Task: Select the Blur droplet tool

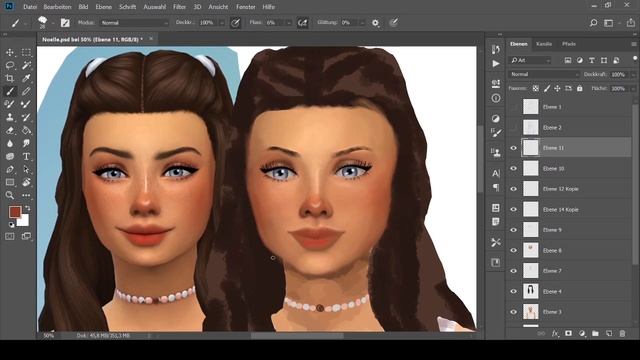Action: click(x=10, y=144)
